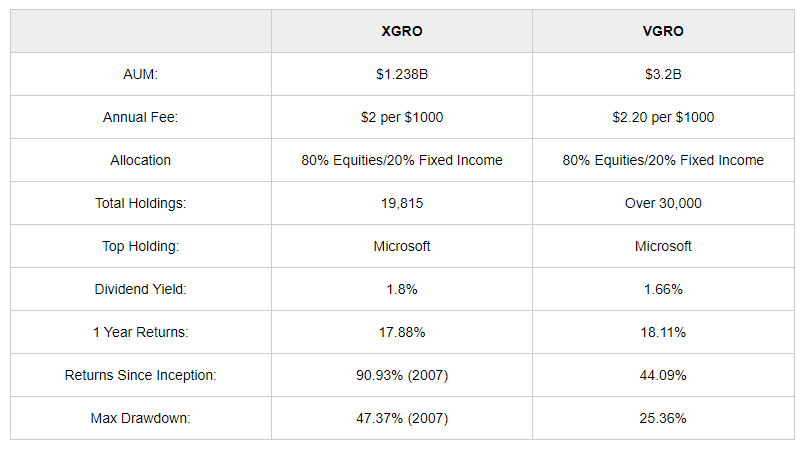Screen dimensions: 807x453
Task: Select the Allocation row label
Action: point(141,160)
